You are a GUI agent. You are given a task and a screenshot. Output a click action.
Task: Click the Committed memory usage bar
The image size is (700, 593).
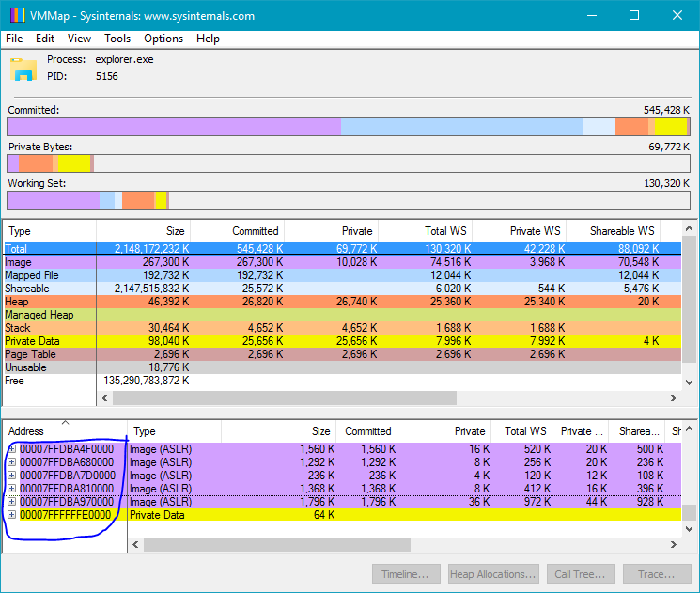pyautogui.click(x=349, y=127)
